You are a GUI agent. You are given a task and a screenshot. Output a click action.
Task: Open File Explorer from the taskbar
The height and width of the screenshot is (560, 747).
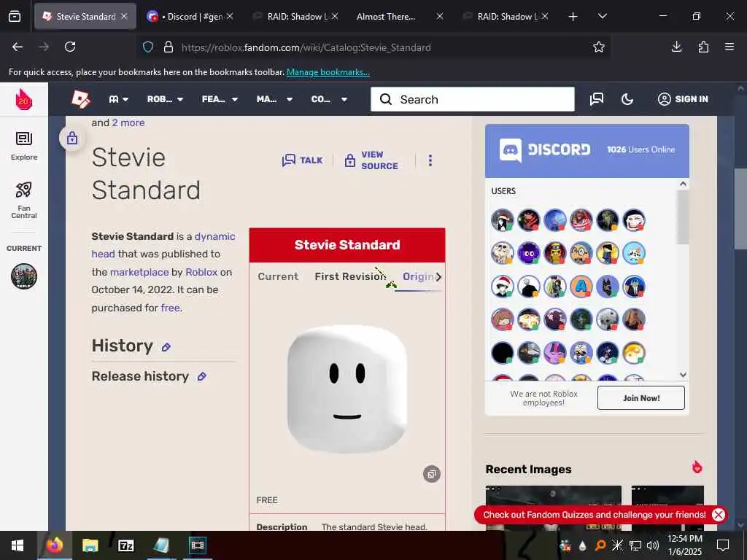(90, 545)
